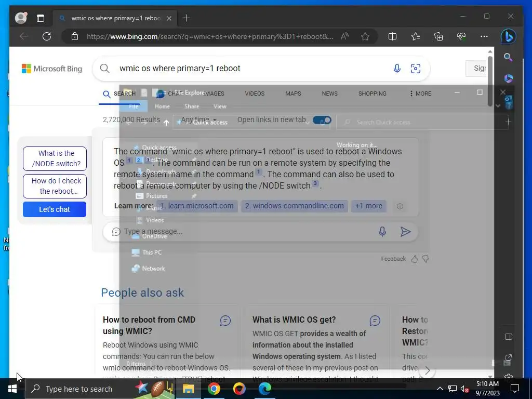532x399 pixels.
Task: Open the tab actions menu icon
Action: click(x=41, y=18)
